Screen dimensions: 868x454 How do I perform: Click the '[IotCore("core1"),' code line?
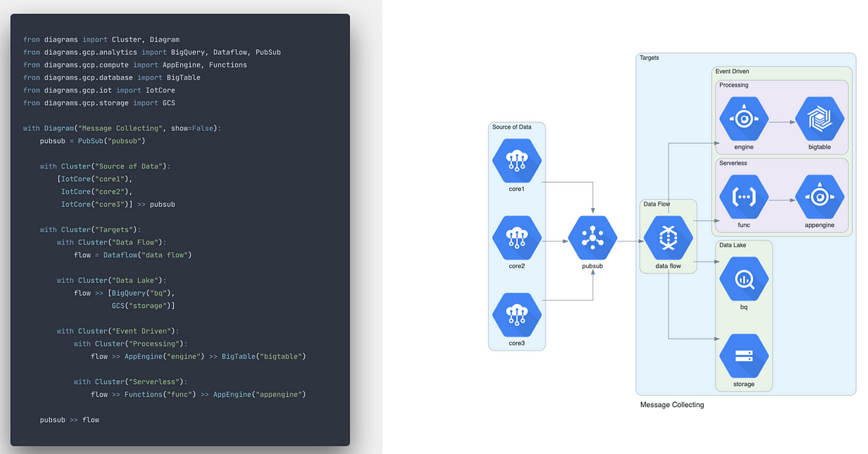[x=95, y=179]
